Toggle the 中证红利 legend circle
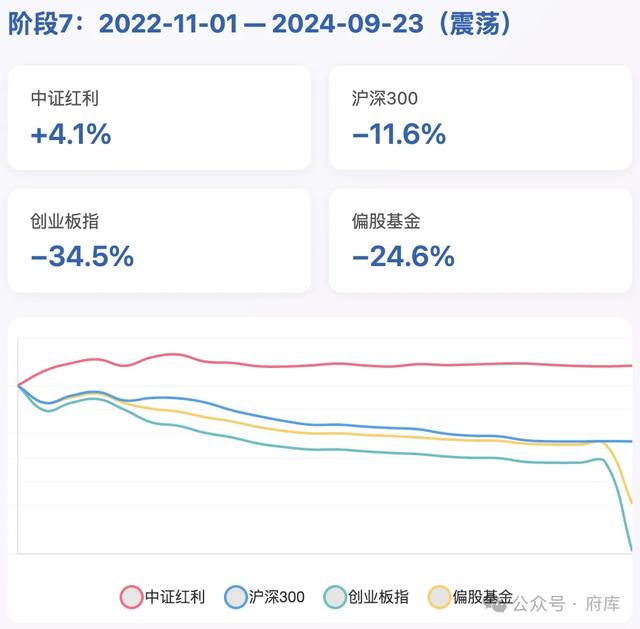 tap(131, 597)
